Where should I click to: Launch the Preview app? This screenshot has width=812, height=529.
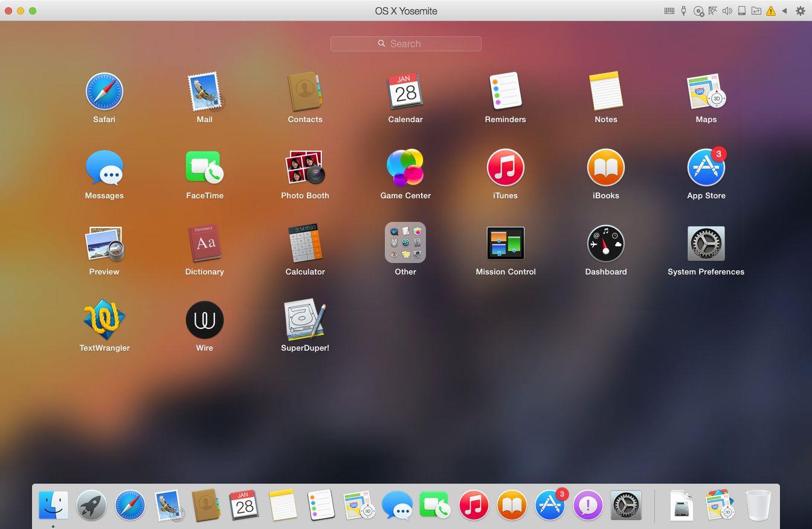click(x=104, y=244)
